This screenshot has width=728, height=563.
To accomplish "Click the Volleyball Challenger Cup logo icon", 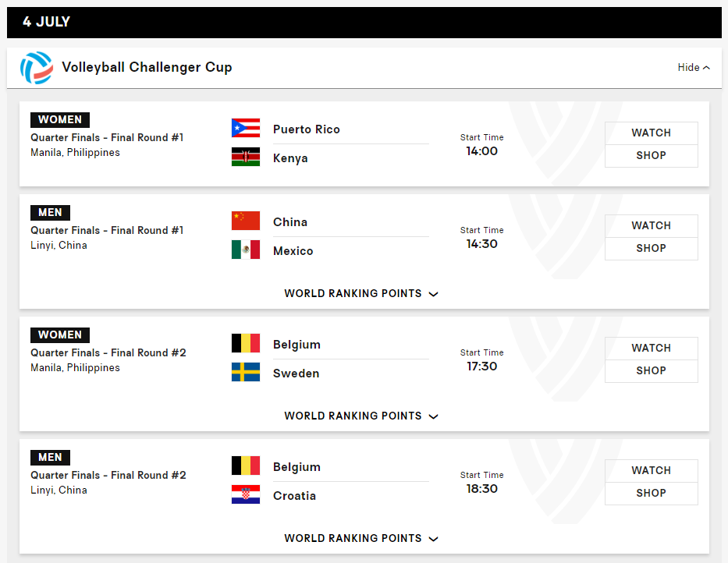I will click(36, 68).
